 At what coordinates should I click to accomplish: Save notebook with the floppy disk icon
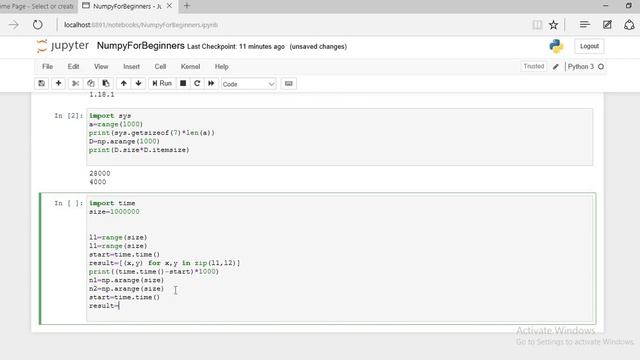(42, 83)
